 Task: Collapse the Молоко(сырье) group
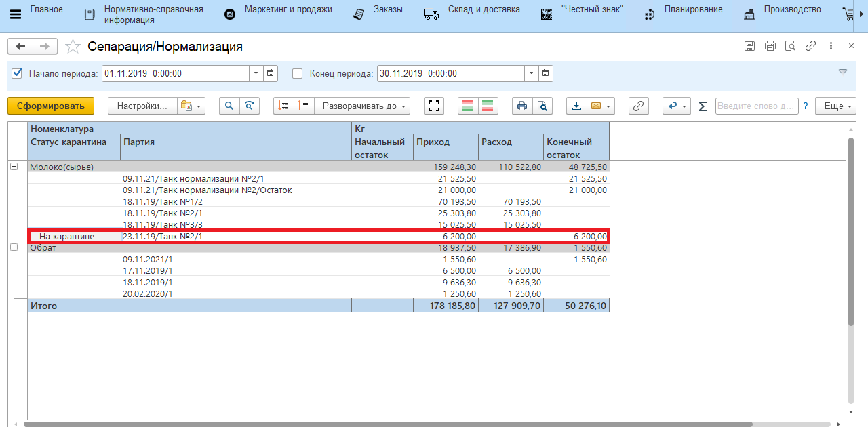pyautogui.click(x=14, y=167)
